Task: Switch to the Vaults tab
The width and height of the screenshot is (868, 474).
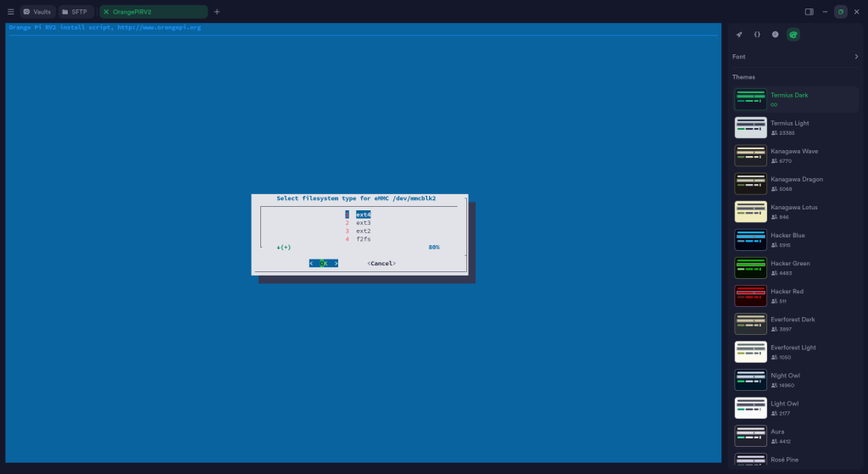Action: pyautogui.click(x=37, y=12)
